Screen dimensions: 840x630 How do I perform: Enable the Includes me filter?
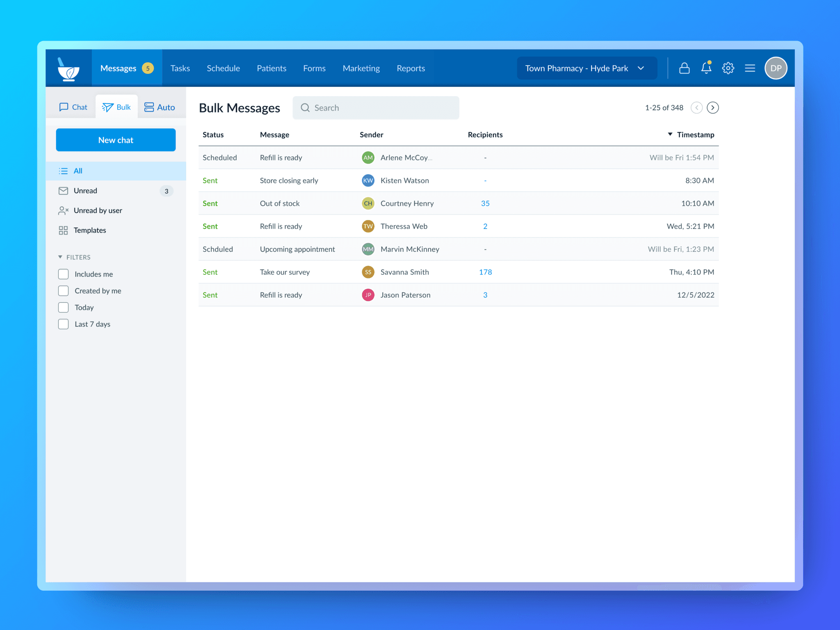point(64,274)
